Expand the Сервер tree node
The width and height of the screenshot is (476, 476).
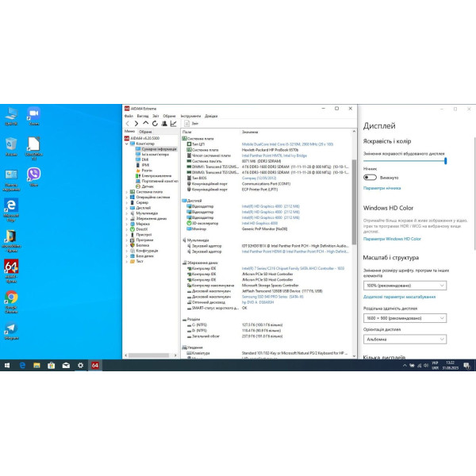[127, 202]
